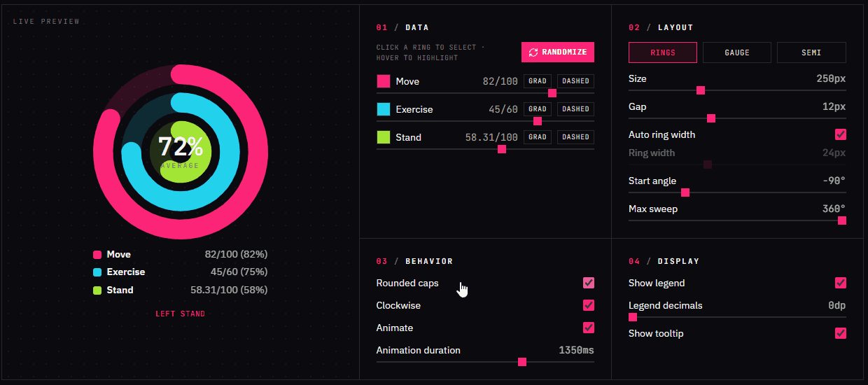This screenshot has width=868, height=385.
Task: Click the Stand value slider handle
Action: (502, 149)
